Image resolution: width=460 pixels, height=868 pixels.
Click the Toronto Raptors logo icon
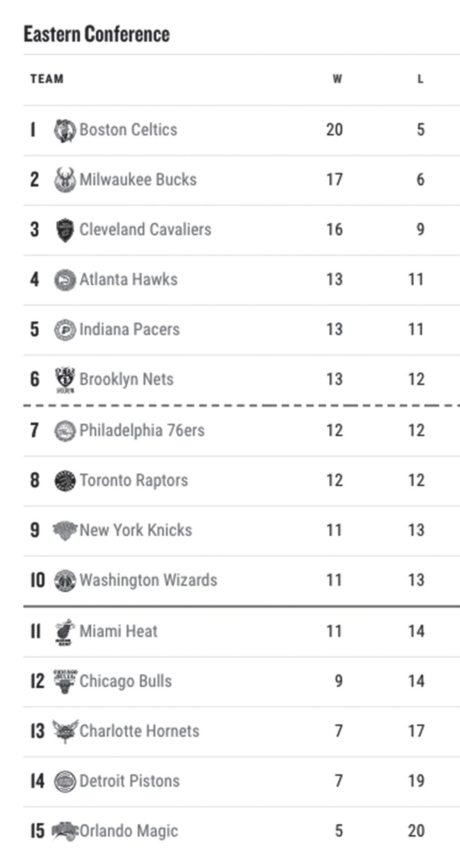point(65,481)
